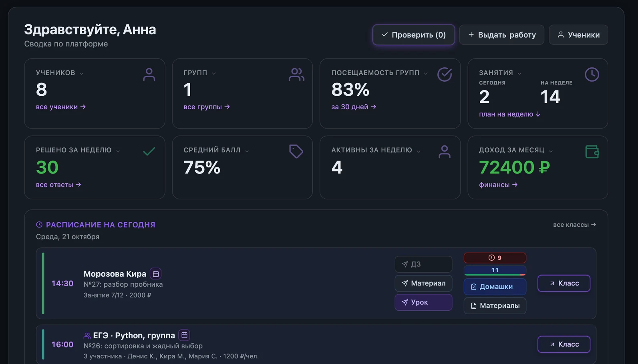638x364 pixels.
Task: Open calendar icon next to ЕГЭ · Python, группа
Action: [x=184, y=335]
